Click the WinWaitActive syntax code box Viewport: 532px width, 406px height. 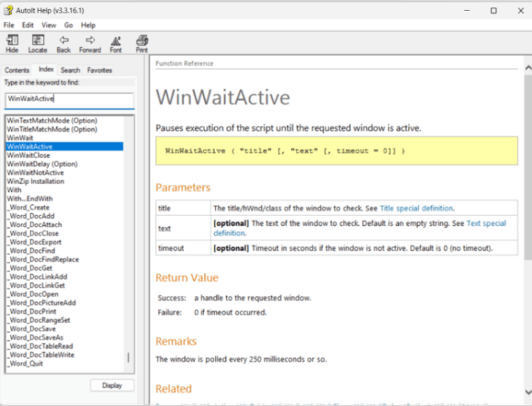pos(337,151)
